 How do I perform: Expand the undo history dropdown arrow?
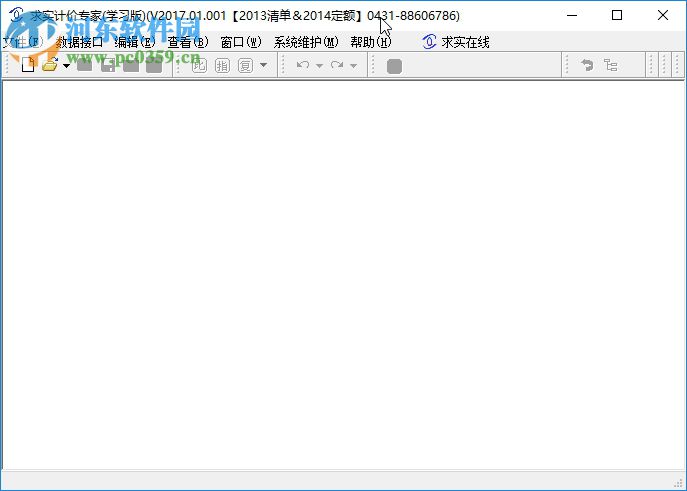pos(319,66)
